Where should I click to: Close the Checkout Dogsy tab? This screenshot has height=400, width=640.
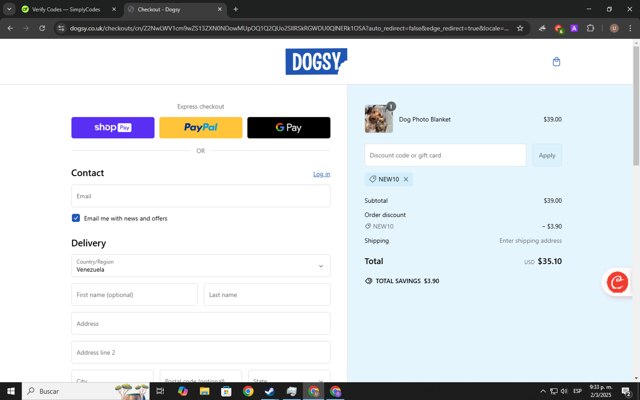[x=220, y=9]
